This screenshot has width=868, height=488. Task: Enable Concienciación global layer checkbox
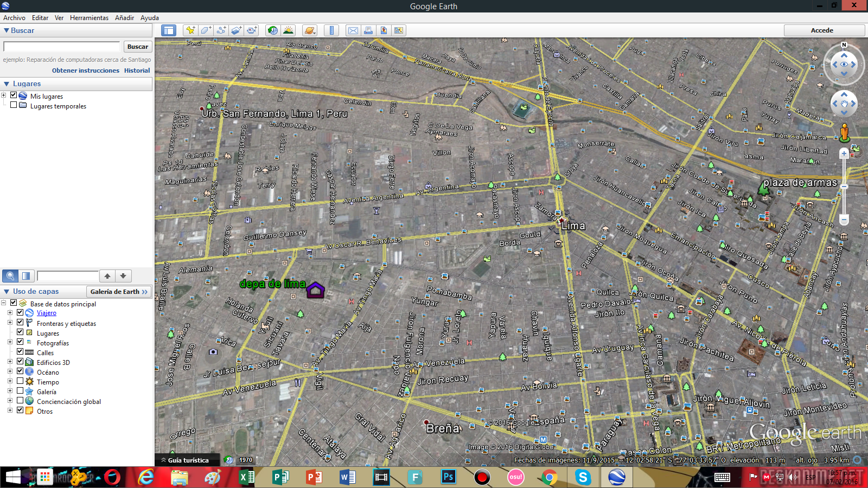[20, 401]
